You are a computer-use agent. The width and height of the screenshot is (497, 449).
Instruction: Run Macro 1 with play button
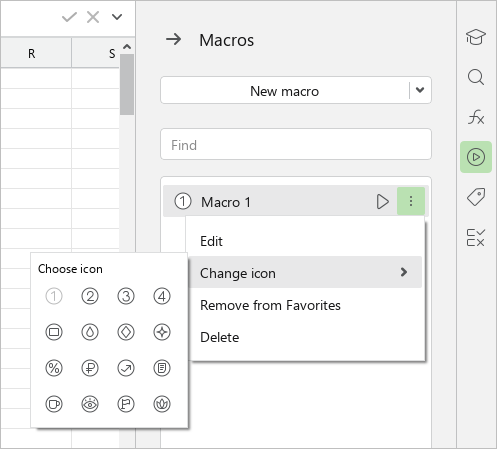pos(382,201)
